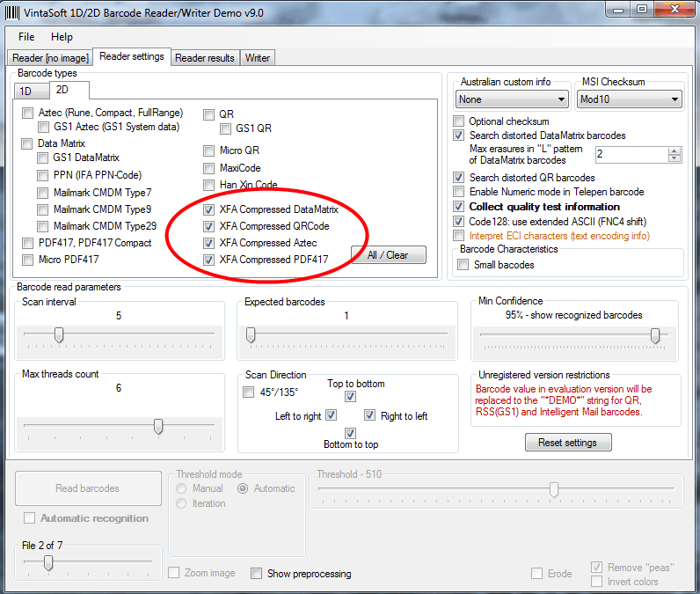Enable Optional checksum checkbox
The image size is (700, 594).
[x=458, y=121]
